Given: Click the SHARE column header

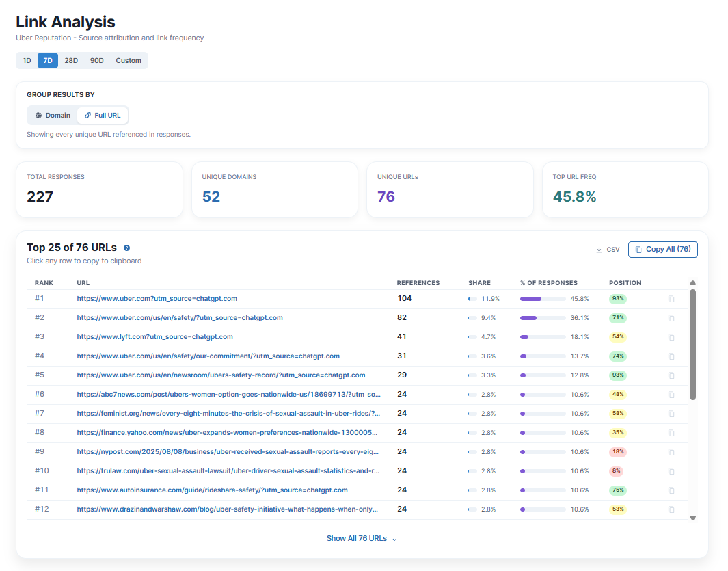Looking at the screenshot, I should point(479,283).
